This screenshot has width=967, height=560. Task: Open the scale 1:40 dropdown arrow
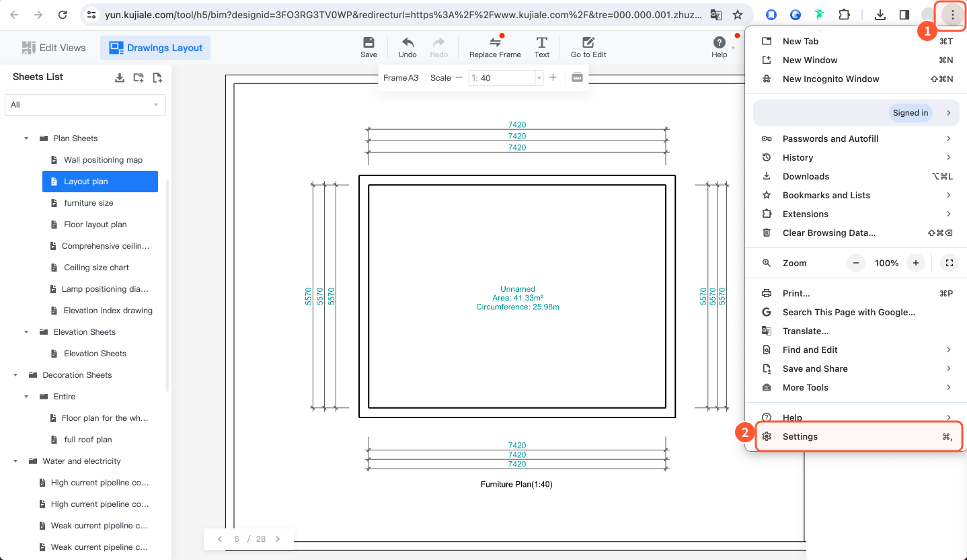point(539,79)
